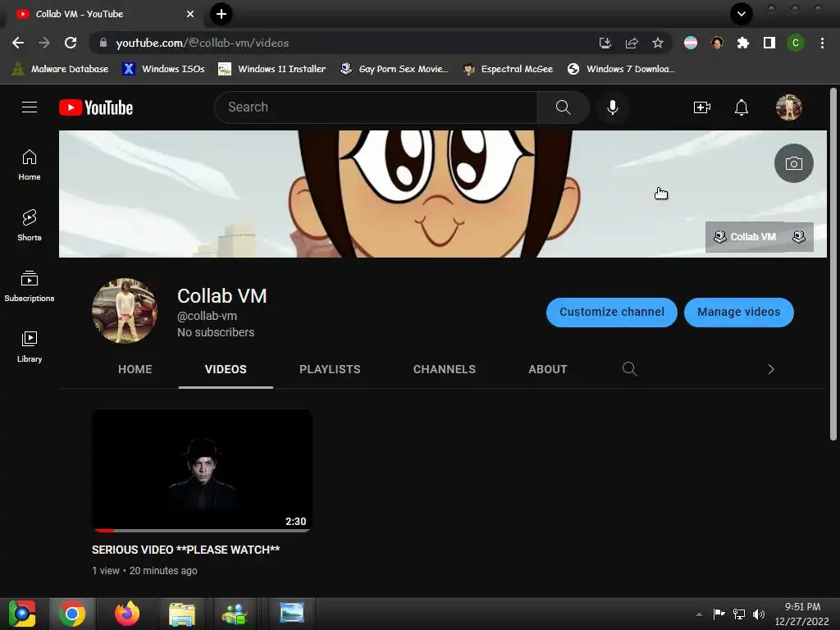This screenshot has height=630, width=840.
Task: Open Shorts in the sidebar
Action: pyautogui.click(x=30, y=225)
